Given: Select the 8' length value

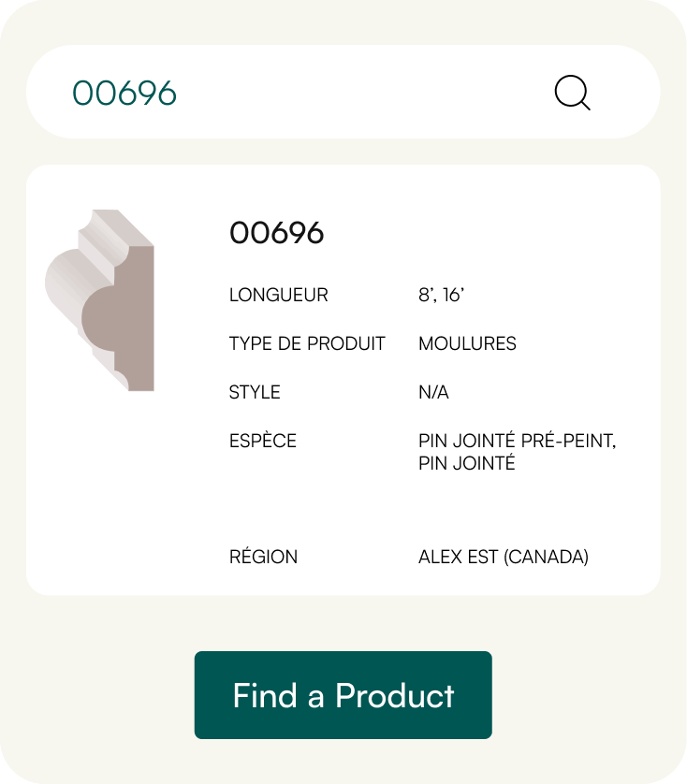Looking at the screenshot, I should [427, 295].
